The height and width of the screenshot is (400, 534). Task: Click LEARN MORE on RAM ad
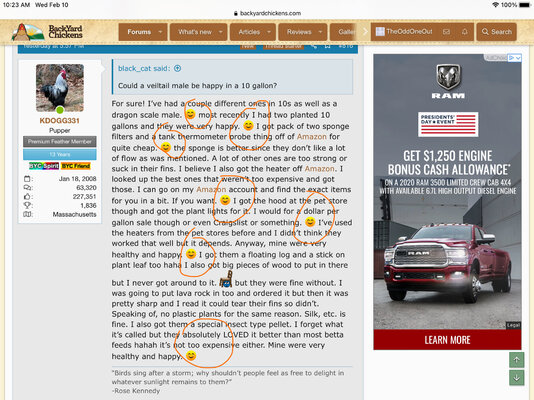447,340
